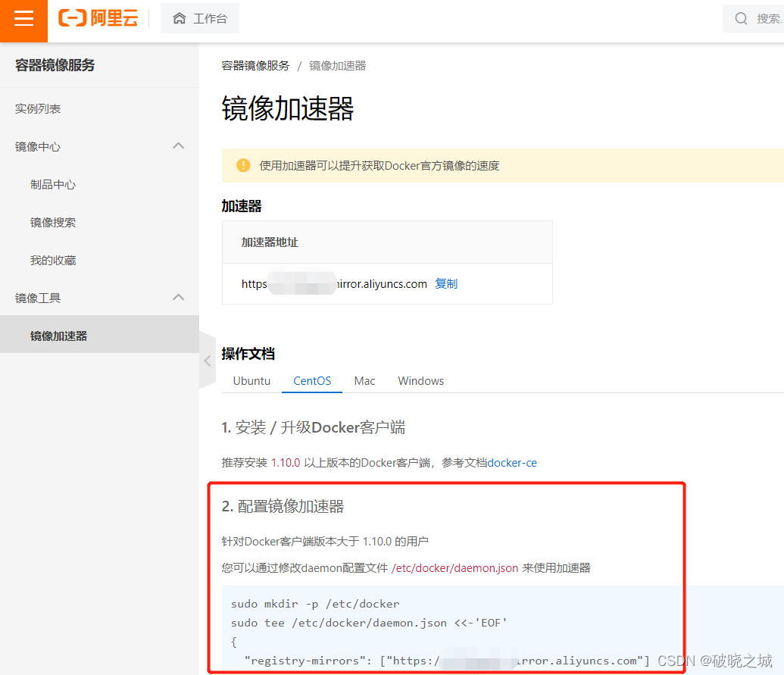Open 制品中心 in the sidebar
The width and height of the screenshot is (784, 675).
coord(53,185)
